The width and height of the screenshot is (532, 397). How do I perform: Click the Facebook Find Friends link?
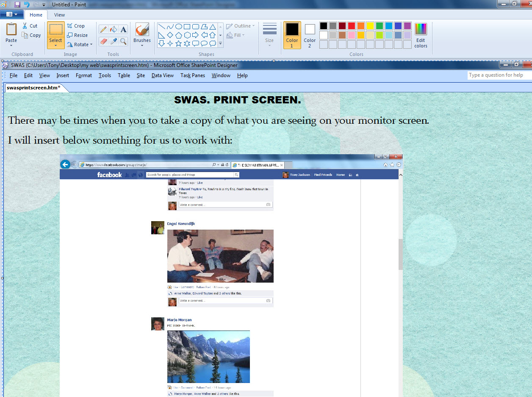click(323, 175)
